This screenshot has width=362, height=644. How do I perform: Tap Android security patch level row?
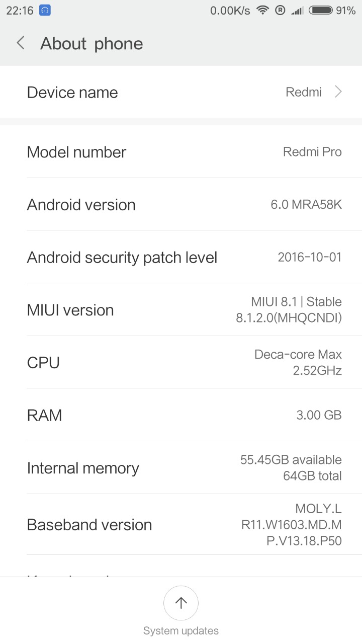(x=181, y=258)
